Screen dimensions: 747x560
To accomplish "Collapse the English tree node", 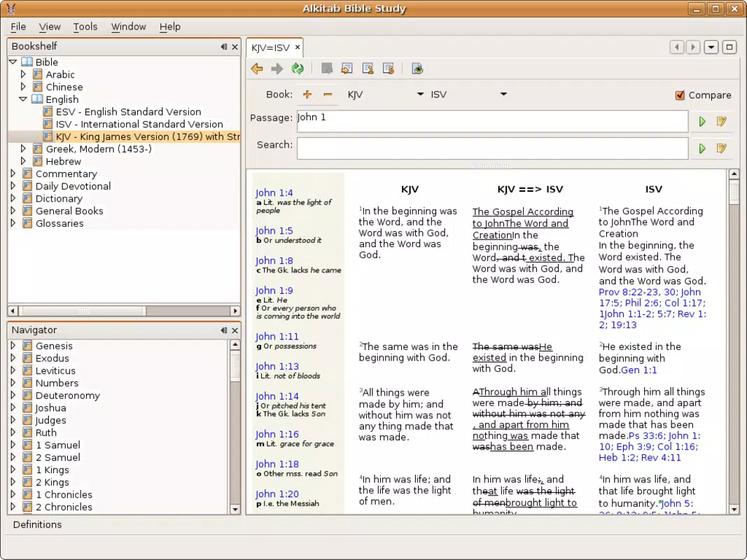I will 23,99.
